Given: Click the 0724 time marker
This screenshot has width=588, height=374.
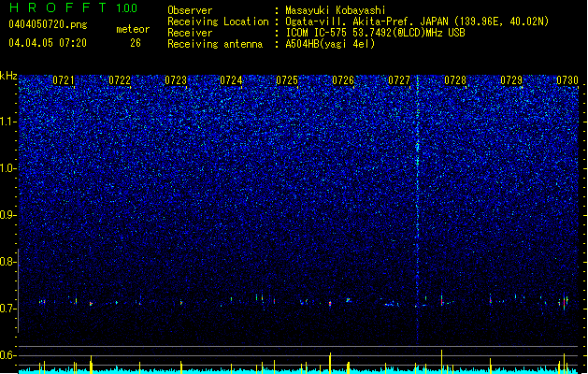Looking at the screenshot, I should [x=232, y=79].
